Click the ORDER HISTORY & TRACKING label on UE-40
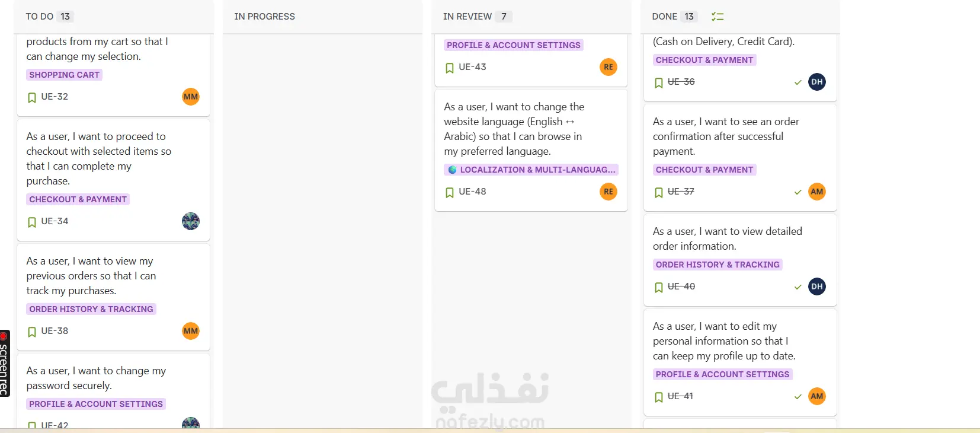 (718, 265)
